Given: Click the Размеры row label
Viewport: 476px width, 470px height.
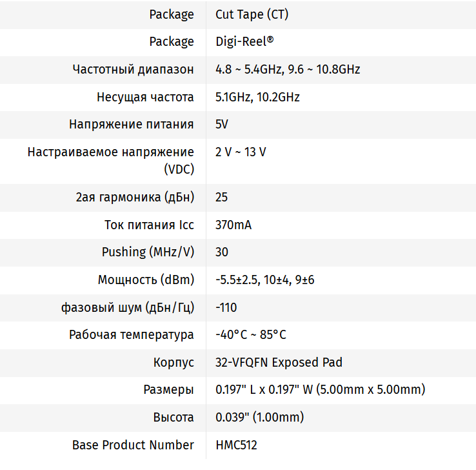Looking at the screenshot, I should point(168,390).
